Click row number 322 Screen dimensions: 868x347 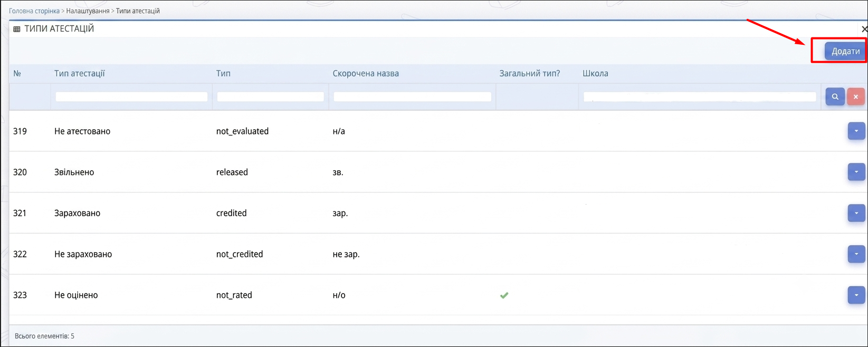click(x=20, y=254)
